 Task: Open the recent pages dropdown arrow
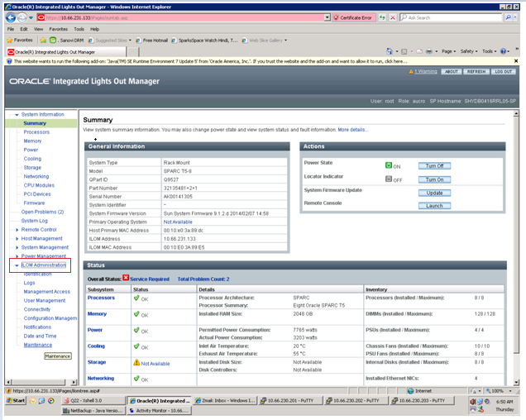tap(31, 18)
